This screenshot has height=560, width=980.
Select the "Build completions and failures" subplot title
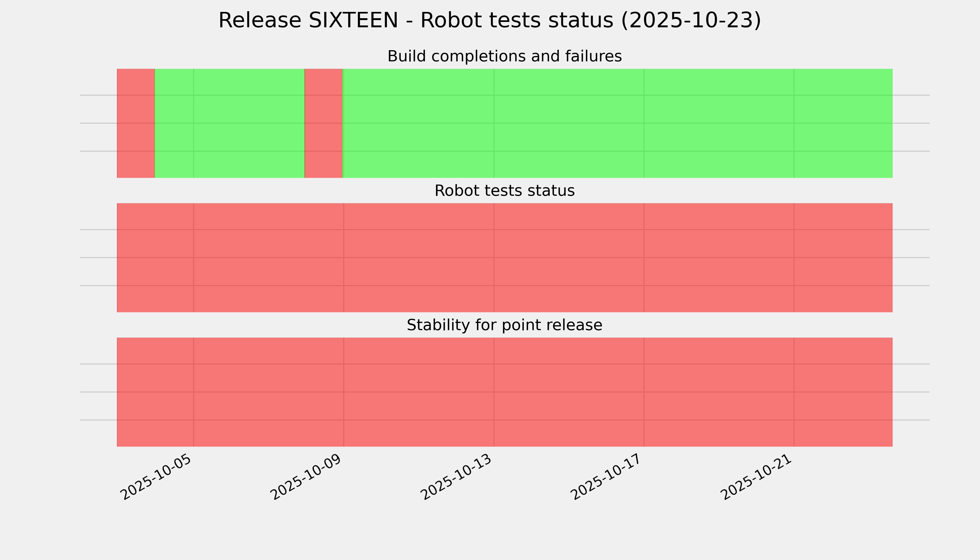504,56
